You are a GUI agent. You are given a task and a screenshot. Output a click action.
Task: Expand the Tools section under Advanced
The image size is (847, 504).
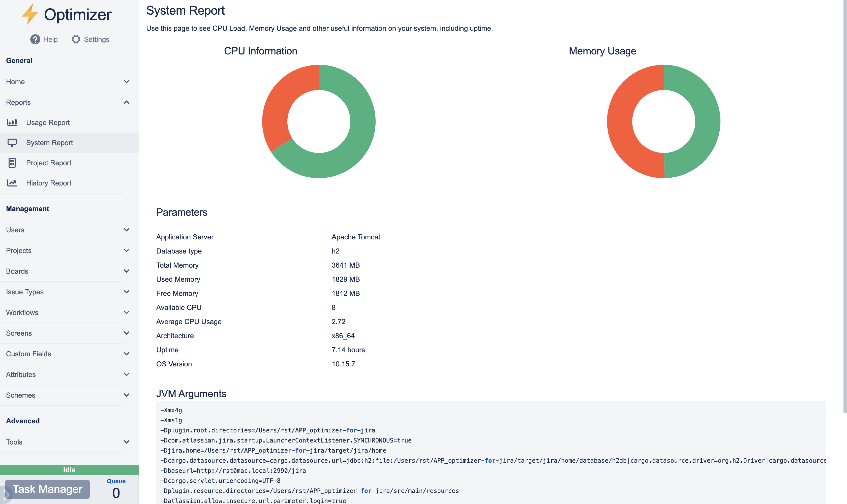point(126,442)
